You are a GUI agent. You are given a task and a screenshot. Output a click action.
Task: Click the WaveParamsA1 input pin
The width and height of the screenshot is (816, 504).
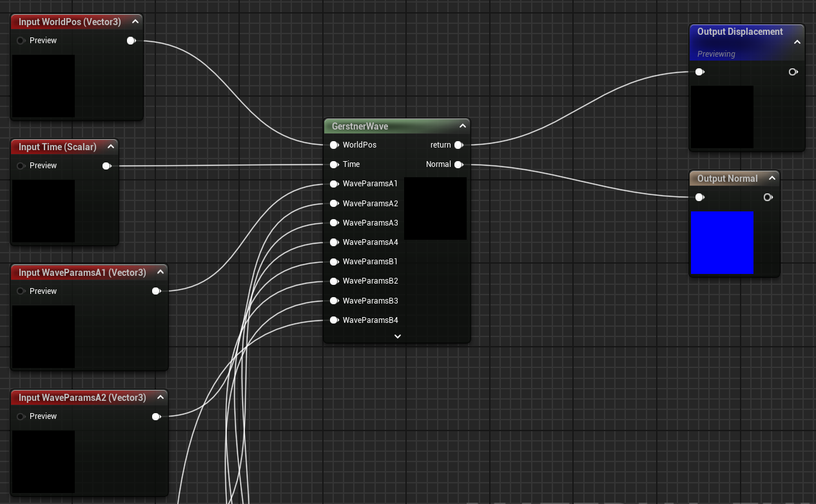point(334,184)
